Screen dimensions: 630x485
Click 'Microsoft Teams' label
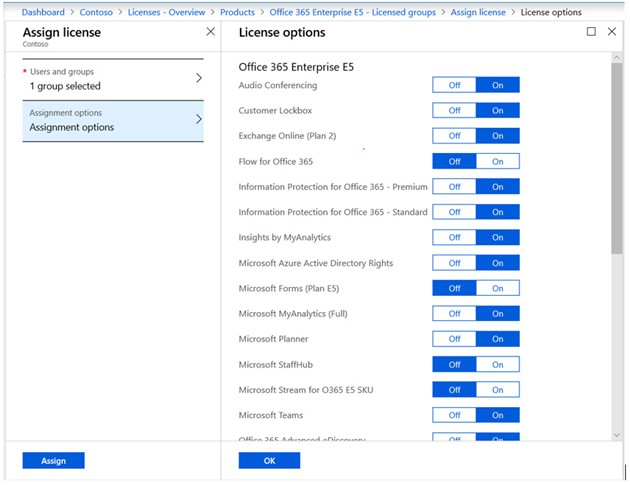[x=271, y=415]
